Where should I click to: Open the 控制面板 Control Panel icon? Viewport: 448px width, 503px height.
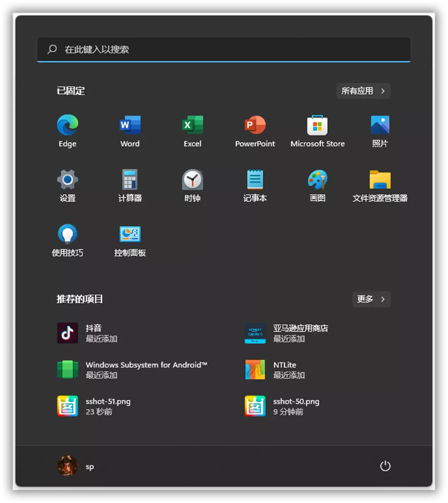pyautogui.click(x=130, y=234)
